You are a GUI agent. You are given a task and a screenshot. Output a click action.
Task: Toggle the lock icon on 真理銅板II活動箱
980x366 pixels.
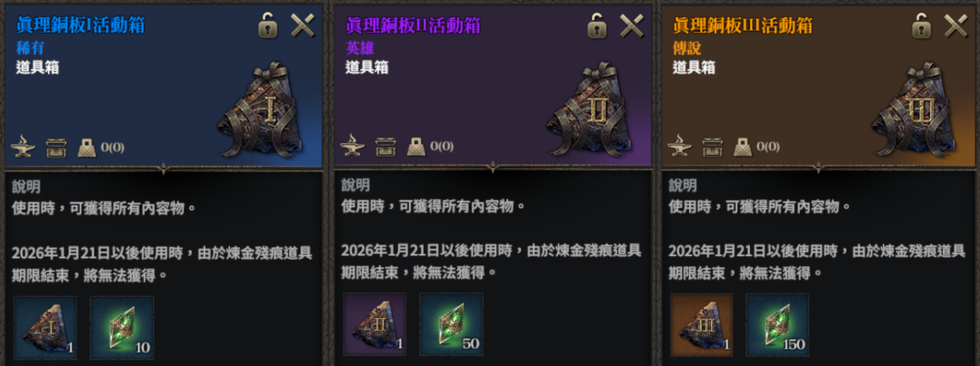[597, 25]
